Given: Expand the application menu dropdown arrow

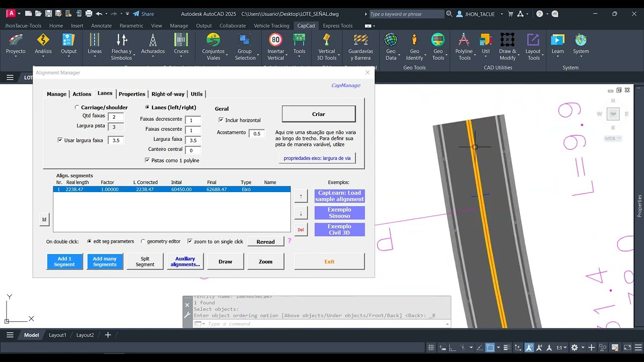Looking at the screenshot, I should [x=18, y=14].
